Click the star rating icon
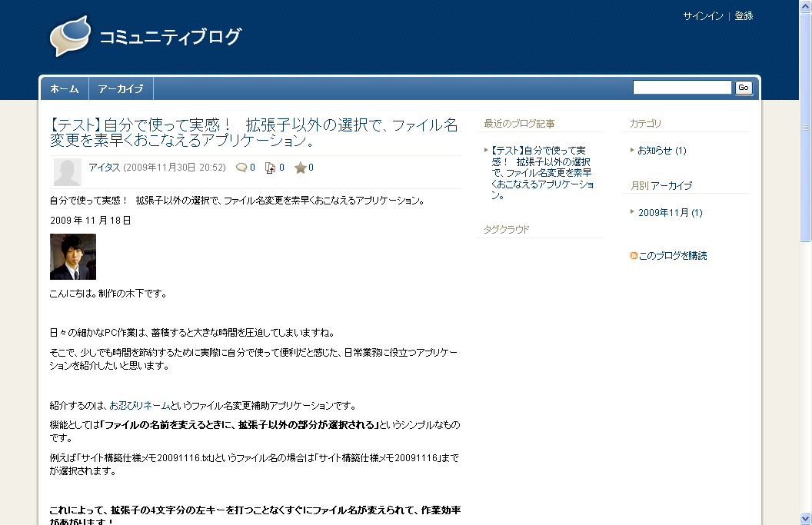Viewport: 812px width, 525px height. [x=300, y=168]
